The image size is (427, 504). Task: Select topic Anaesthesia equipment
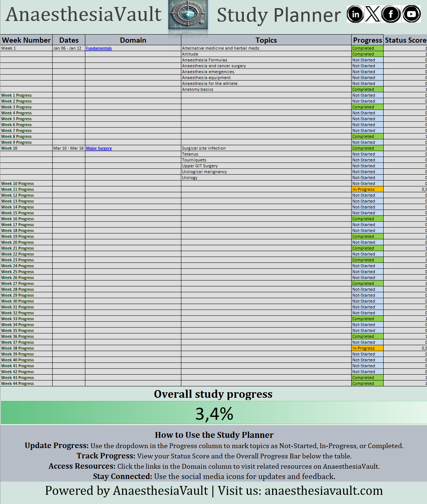tap(266, 78)
